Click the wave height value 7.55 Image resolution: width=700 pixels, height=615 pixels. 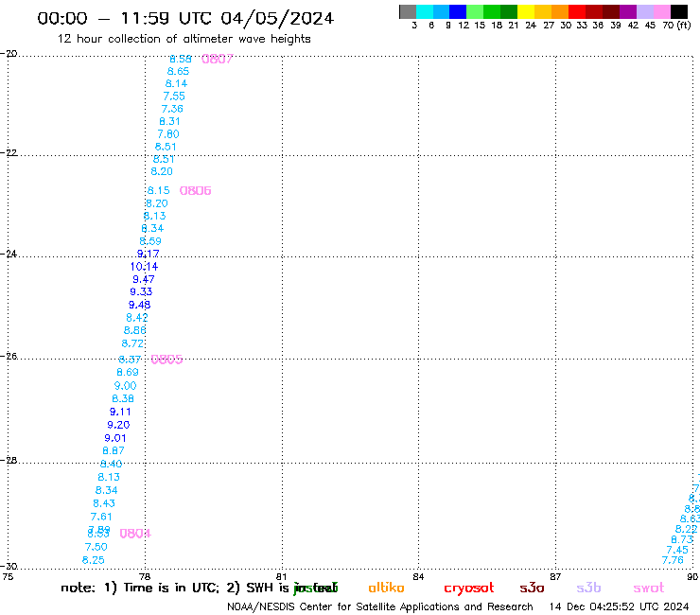coord(174,96)
